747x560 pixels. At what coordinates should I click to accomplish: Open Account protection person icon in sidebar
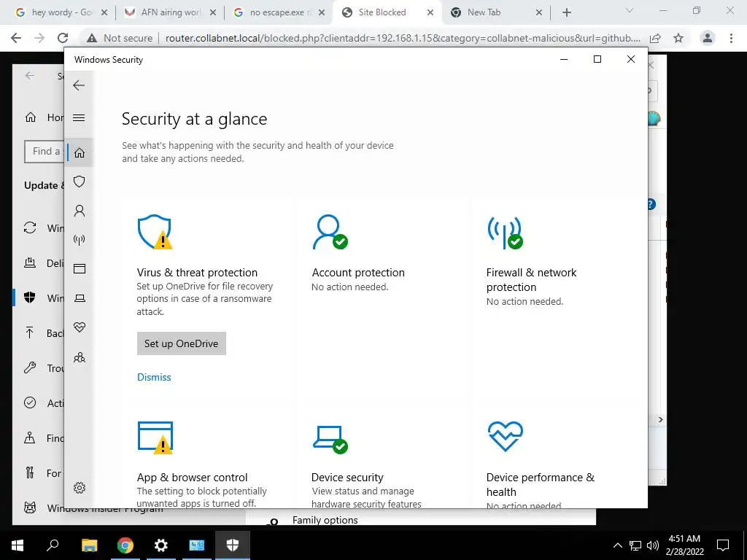[80, 211]
